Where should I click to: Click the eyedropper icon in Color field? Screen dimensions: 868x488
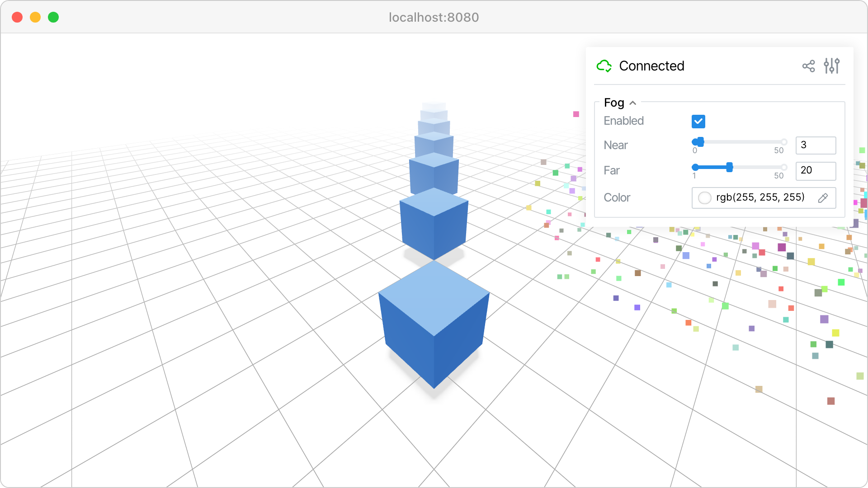click(823, 198)
